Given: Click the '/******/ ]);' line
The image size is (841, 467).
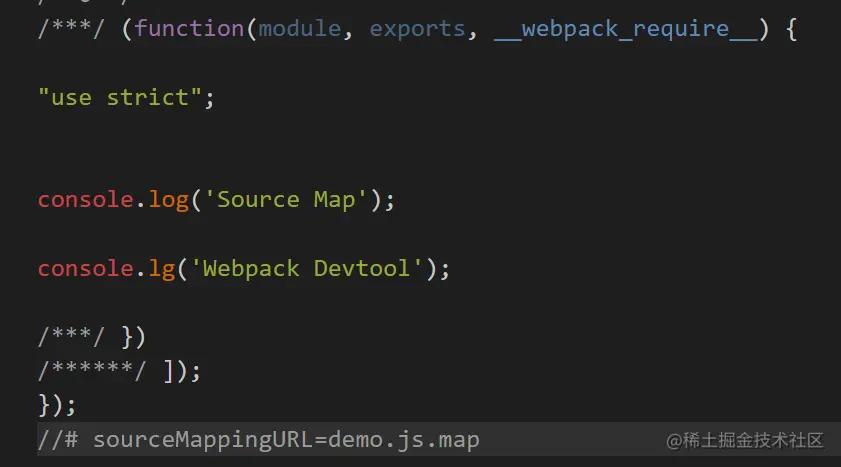Looking at the screenshot, I should [119, 371].
